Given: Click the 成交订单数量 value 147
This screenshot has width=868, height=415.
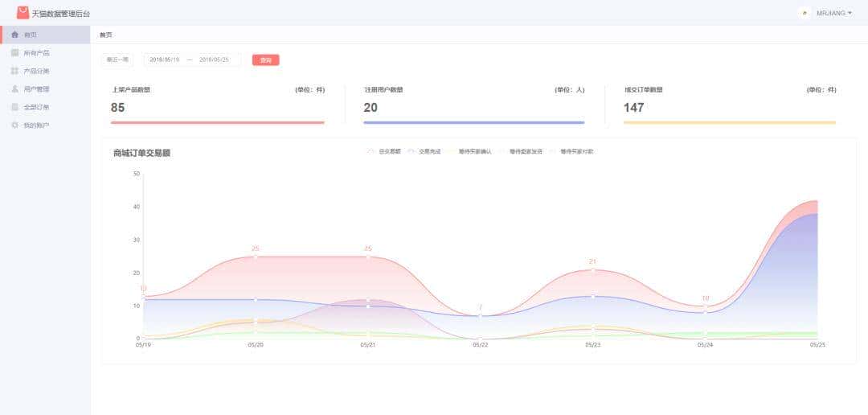Looking at the screenshot, I should [x=633, y=108].
